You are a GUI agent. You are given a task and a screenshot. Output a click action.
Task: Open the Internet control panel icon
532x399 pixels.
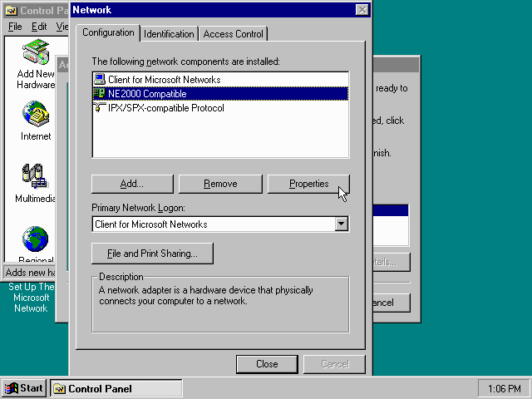click(x=36, y=114)
